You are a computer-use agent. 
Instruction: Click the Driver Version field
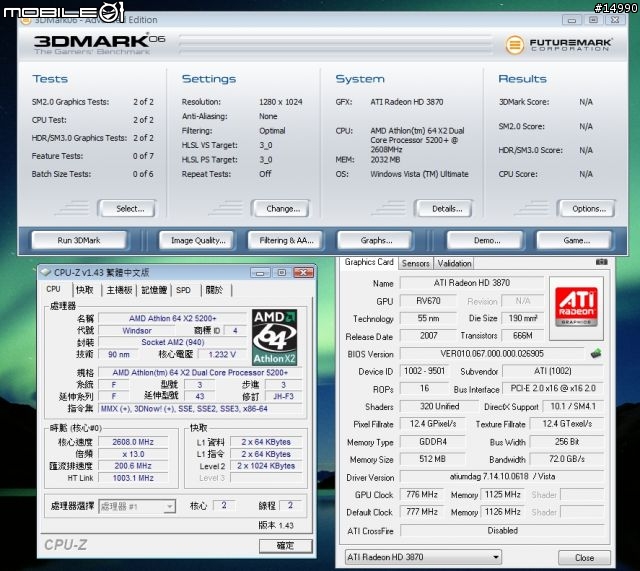(502, 476)
